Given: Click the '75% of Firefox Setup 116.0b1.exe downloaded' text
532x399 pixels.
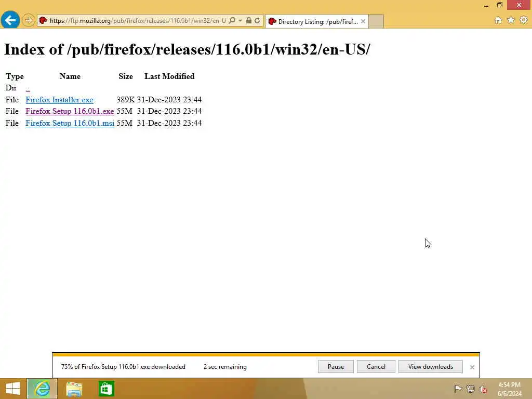Looking at the screenshot, I should (x=123, y=367).
